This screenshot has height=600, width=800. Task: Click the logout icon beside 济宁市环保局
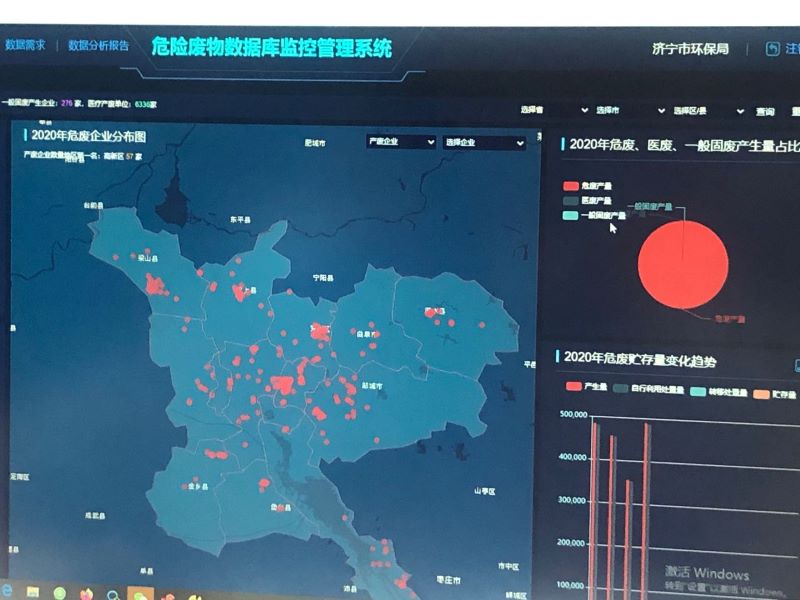772,48
